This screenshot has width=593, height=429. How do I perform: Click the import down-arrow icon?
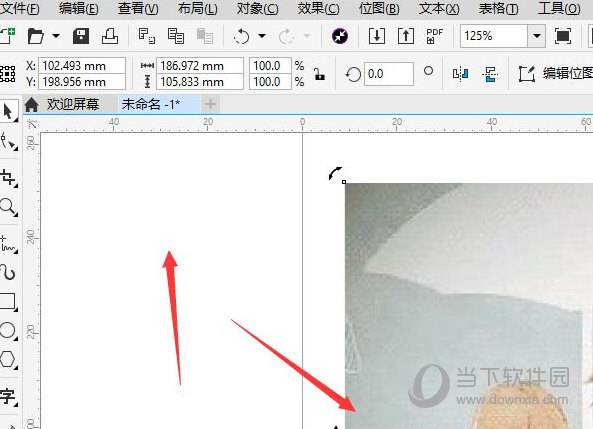pos(377,36)
